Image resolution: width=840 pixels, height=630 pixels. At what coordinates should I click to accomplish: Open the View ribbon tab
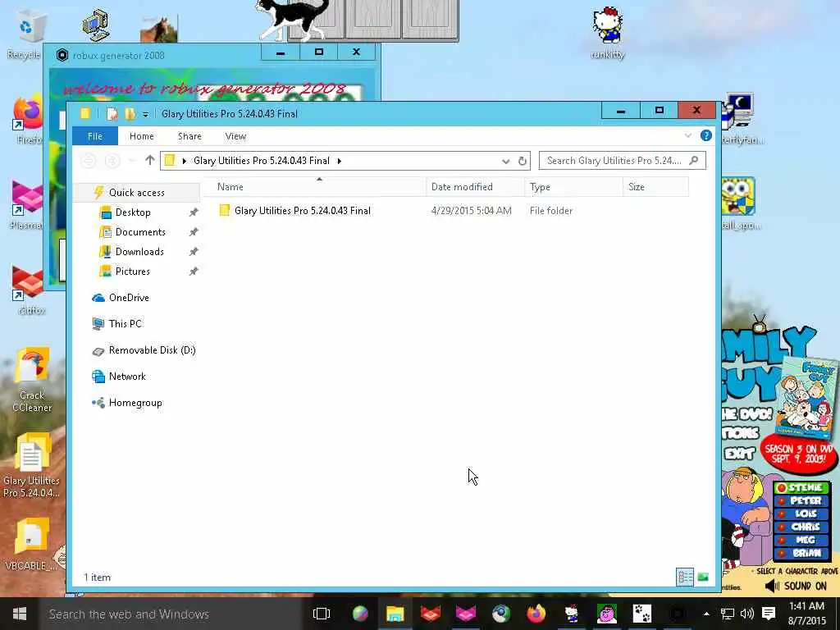pyautogui.click(x=235, y=136)
